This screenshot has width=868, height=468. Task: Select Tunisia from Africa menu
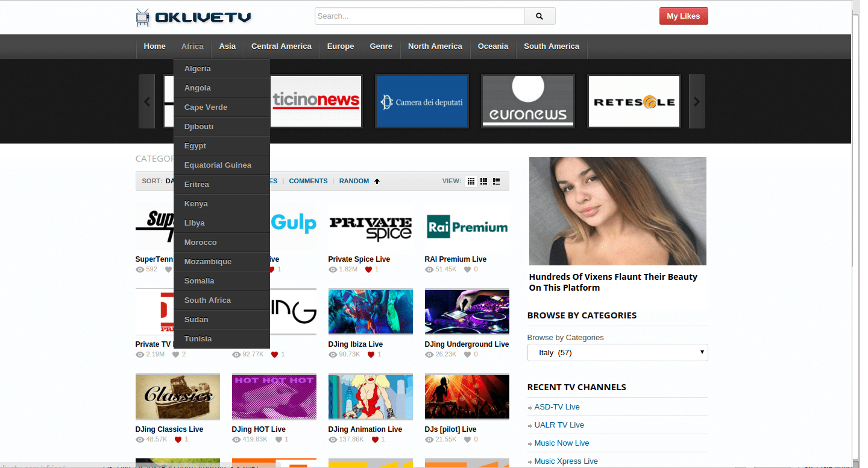click(x=222, y=339)
